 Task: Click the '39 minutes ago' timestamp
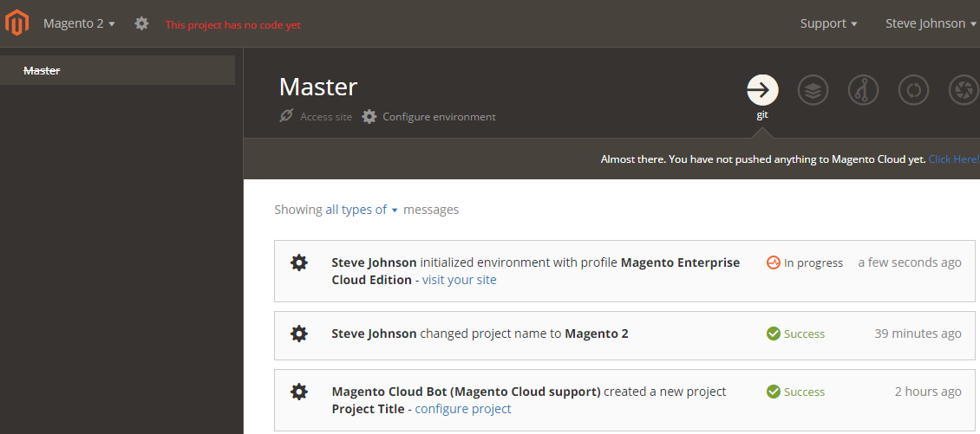(918, 334)
